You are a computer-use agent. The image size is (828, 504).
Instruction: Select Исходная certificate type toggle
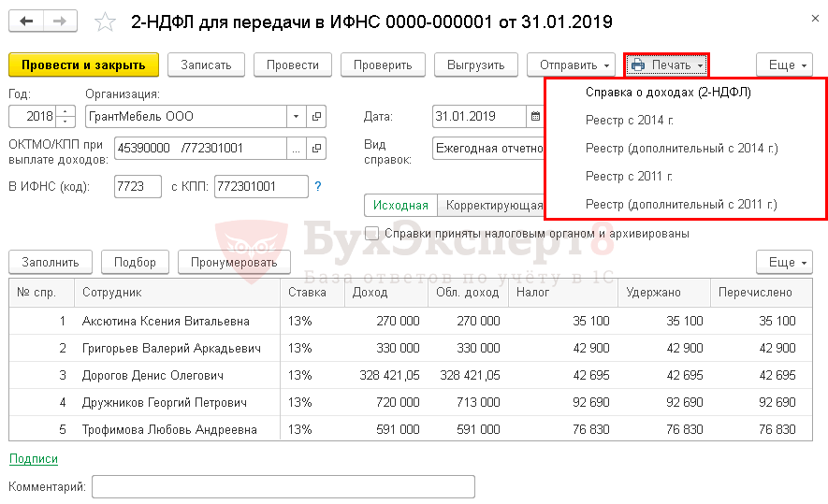pyautogui.click(x=400, y=206)
